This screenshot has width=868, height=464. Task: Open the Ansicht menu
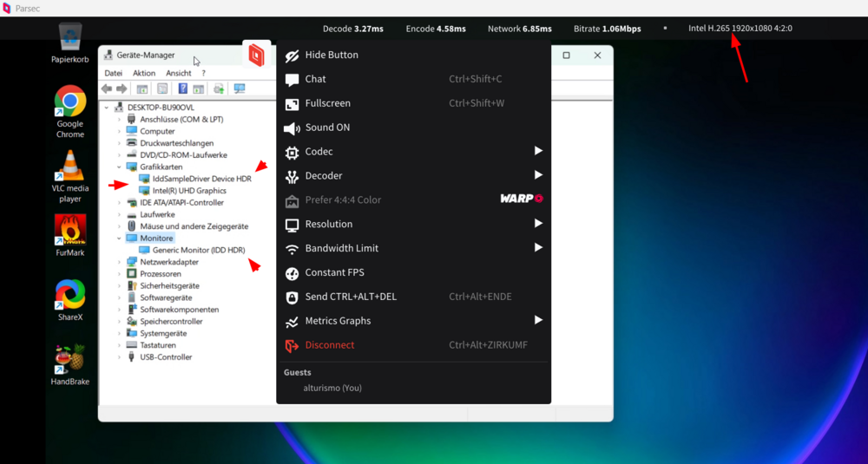(x=178, y=73)
